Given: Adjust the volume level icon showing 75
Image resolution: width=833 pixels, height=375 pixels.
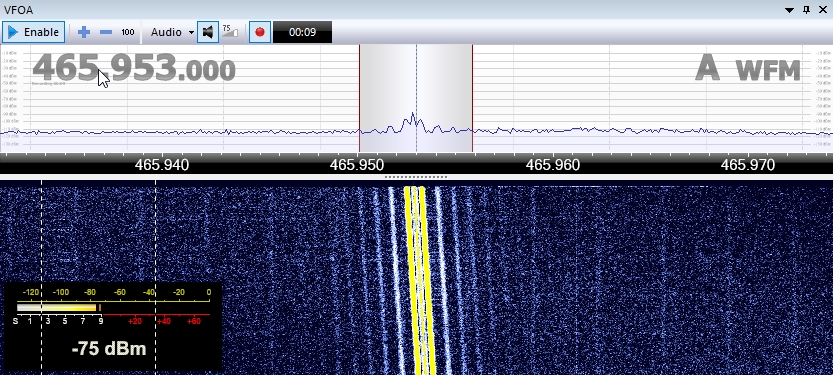Looking at the screenshot, I should (x=230, y=31).
